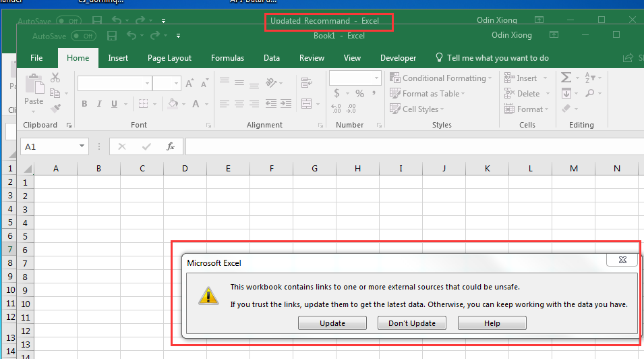Click the Font Color letter A icon
This screenshot has width=644, height=359.
point(196,104)
